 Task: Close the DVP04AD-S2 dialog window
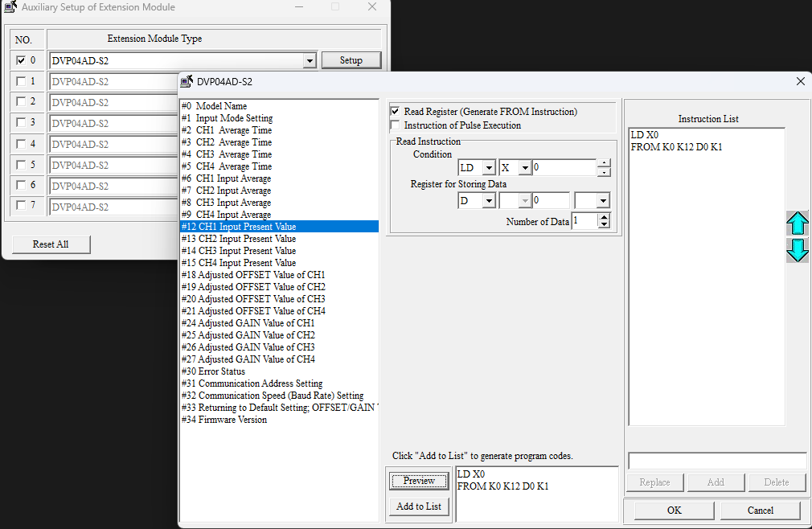point(800,81)
